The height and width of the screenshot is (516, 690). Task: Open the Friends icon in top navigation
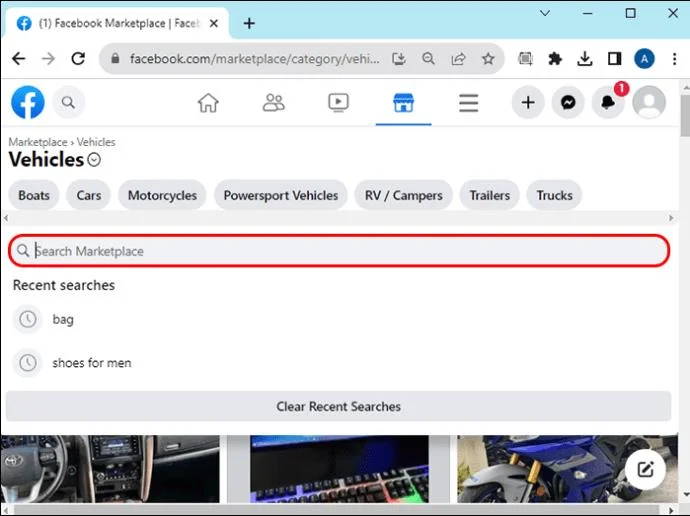click(273, 103)
